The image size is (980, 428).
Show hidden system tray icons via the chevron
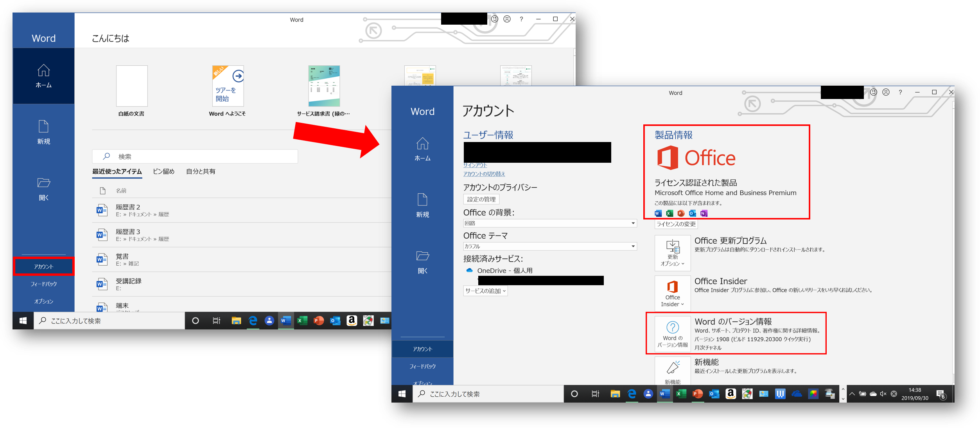(x=852, y=394)
